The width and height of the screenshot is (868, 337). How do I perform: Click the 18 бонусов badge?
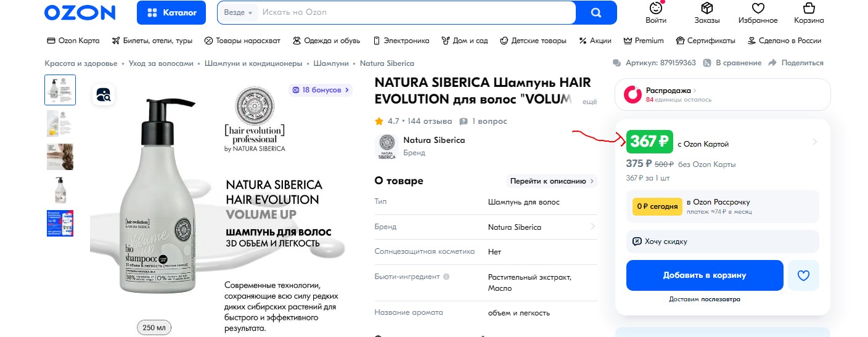(x=320, y=90)
